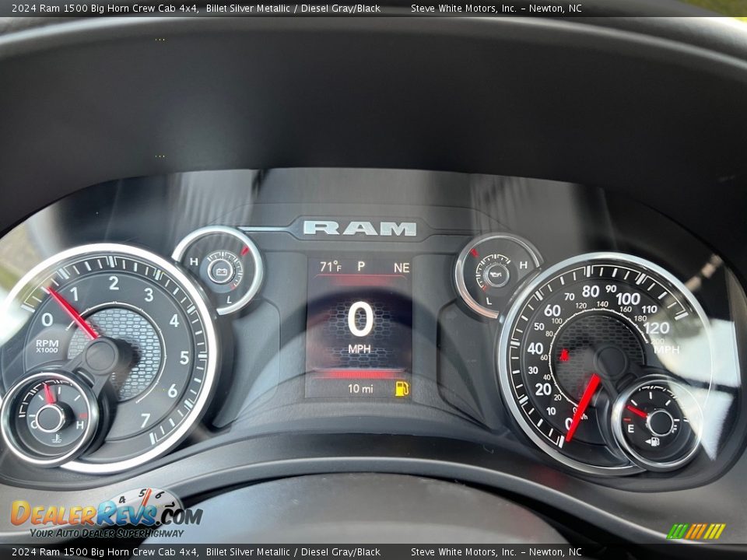747x560 pixels.
Task: Click the 80 mark on the speedometer
Action: [591, 291]
